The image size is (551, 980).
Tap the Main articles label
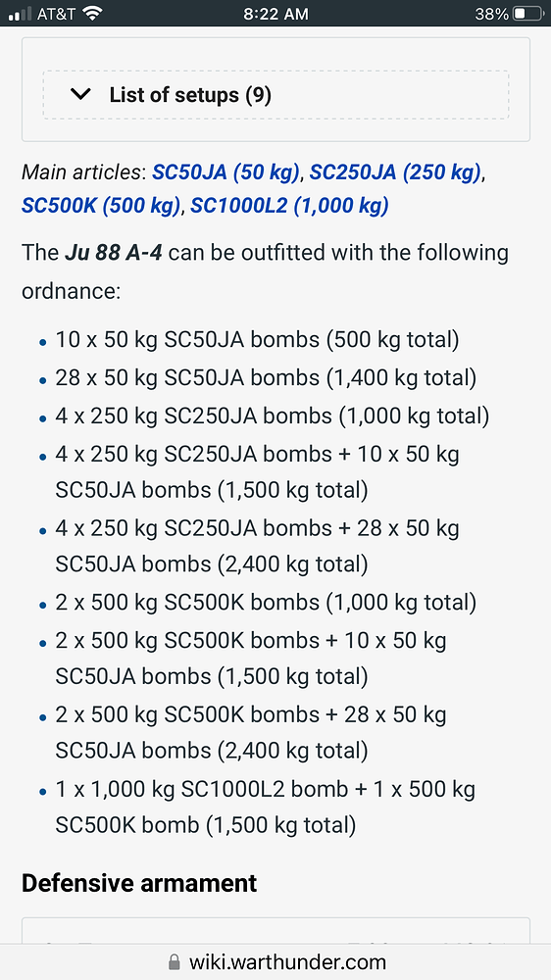(x=83, y=171)
